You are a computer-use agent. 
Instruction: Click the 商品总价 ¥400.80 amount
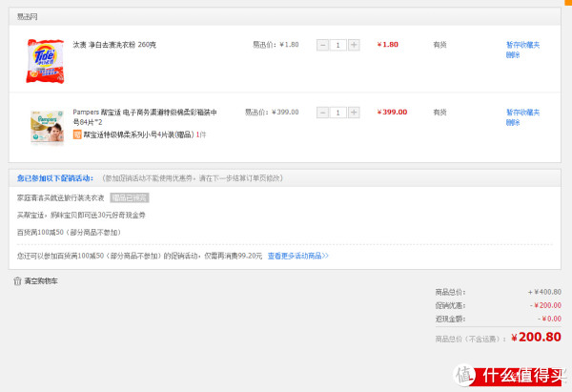coord(544,292)
